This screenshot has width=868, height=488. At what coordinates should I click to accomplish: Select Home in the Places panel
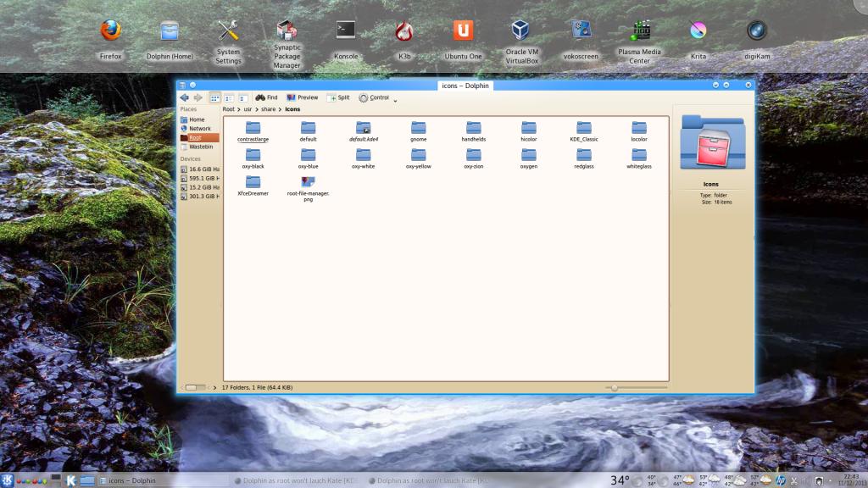196,119
